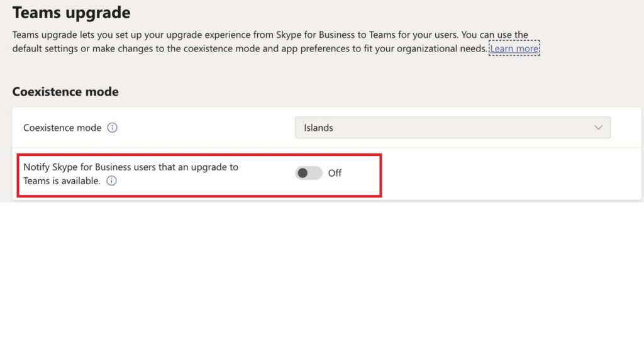
Task: Select the 'Islands' text in the combo box
Action: (x=318, y=128)
